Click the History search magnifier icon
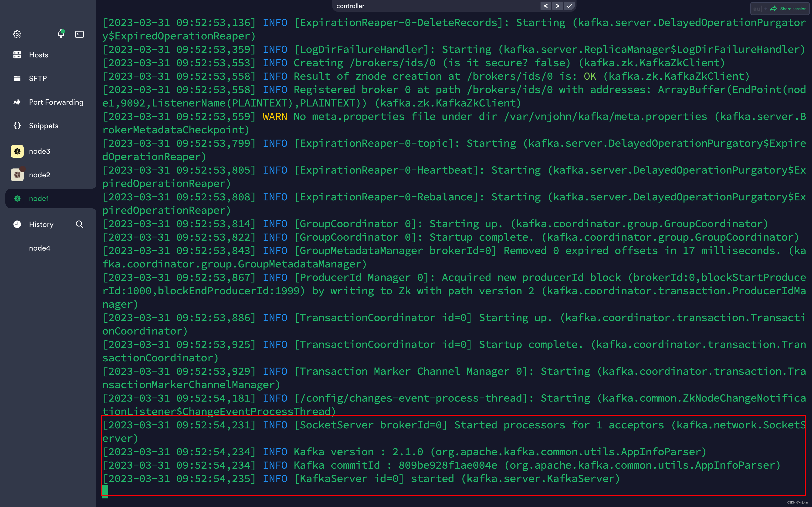812x507 pixels. 79,224
